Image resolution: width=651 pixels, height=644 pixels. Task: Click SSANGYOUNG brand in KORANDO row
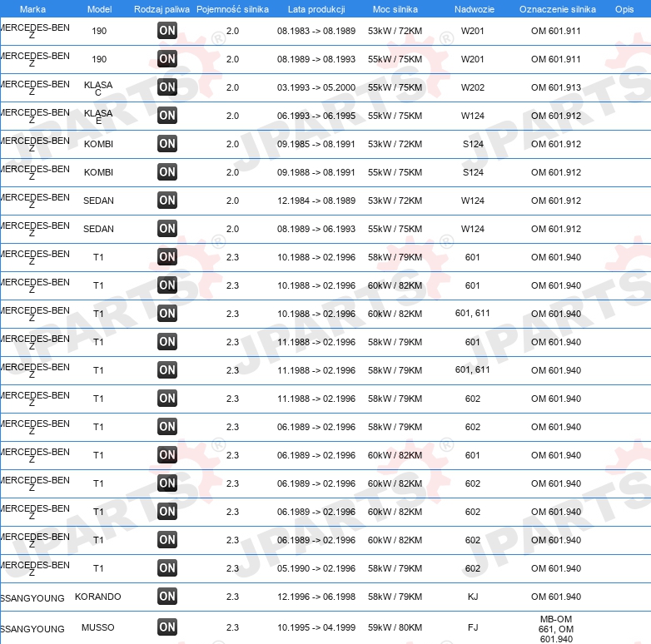[x=32, y=598]
